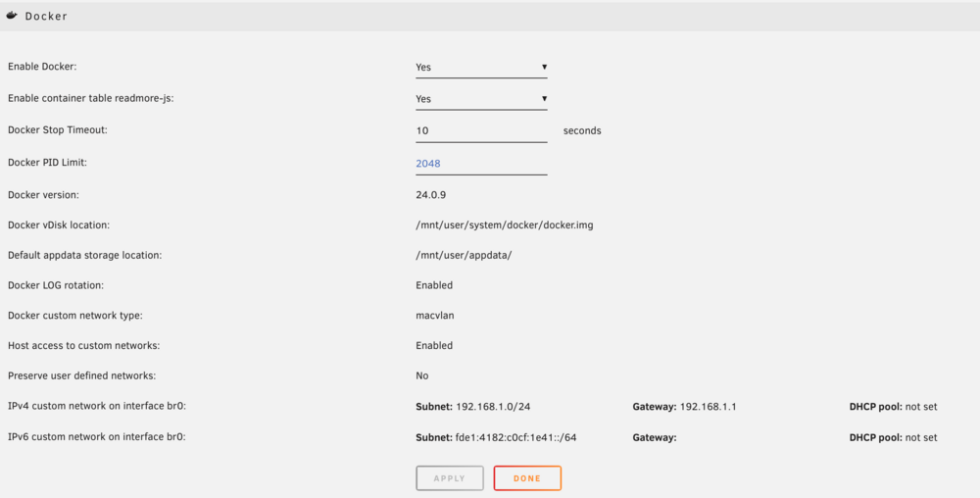Click the Docker vDisk location label

click(x=59, y=224)
